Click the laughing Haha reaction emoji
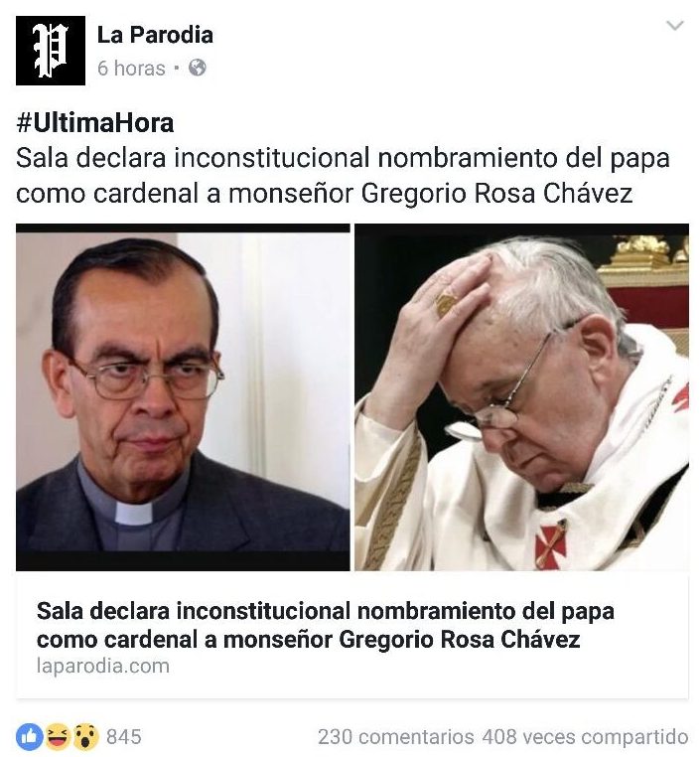Viewport: 700px width, 757px height. click(57, 737)
